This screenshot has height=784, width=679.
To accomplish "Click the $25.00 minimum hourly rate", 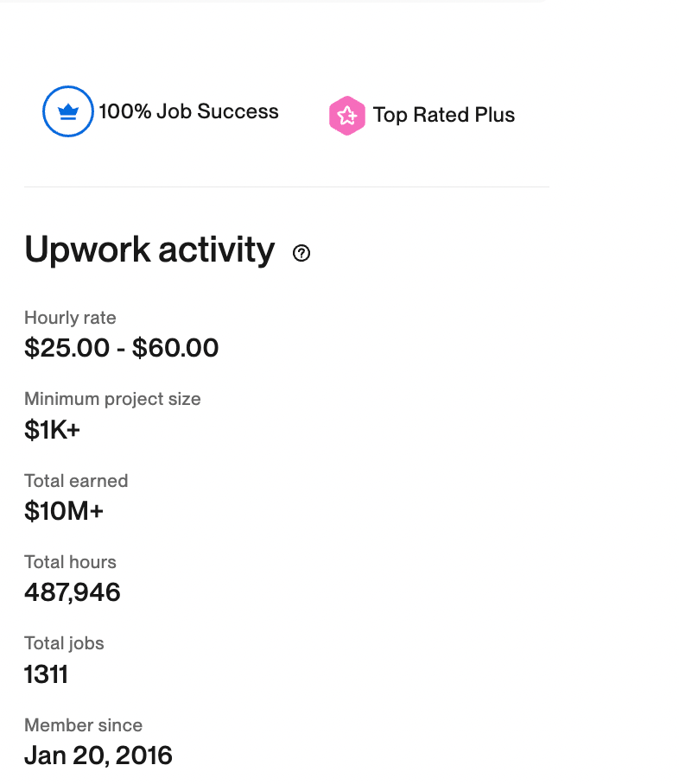I will [x=67, y=348].
